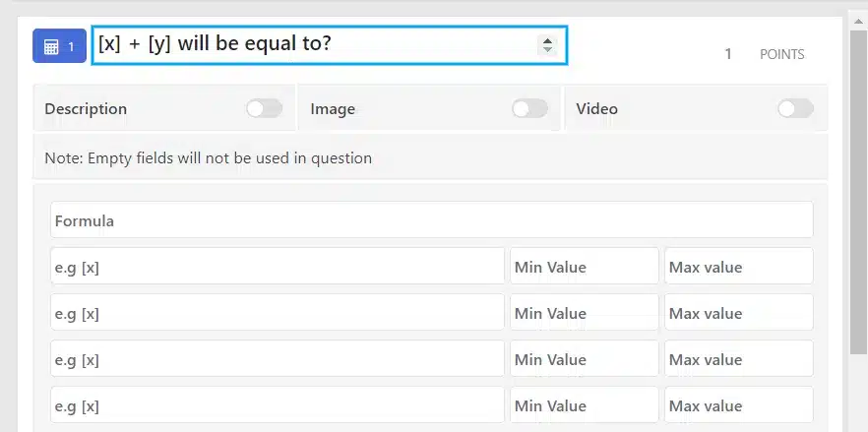The width and height of the screenshot is (868, 432).
Task: Click the first row Max value field
Action: click(739, 266)
